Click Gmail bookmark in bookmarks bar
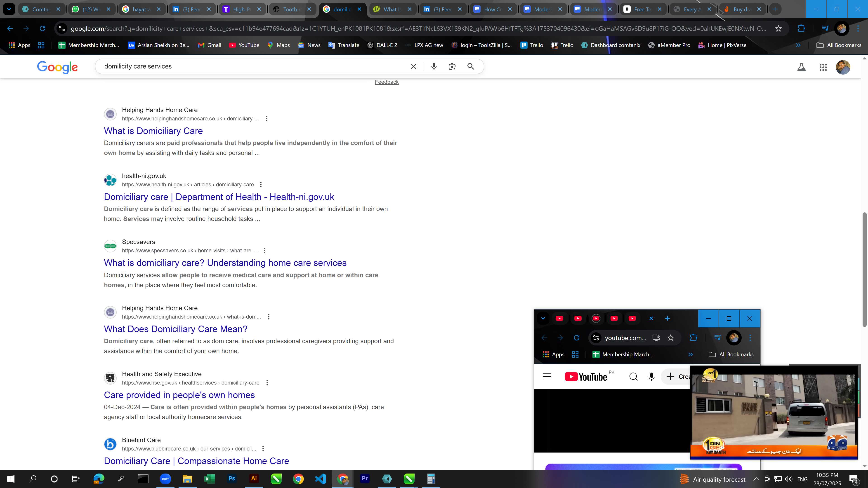The width and height of the screenshot is (868, 488). click(209, 45)
